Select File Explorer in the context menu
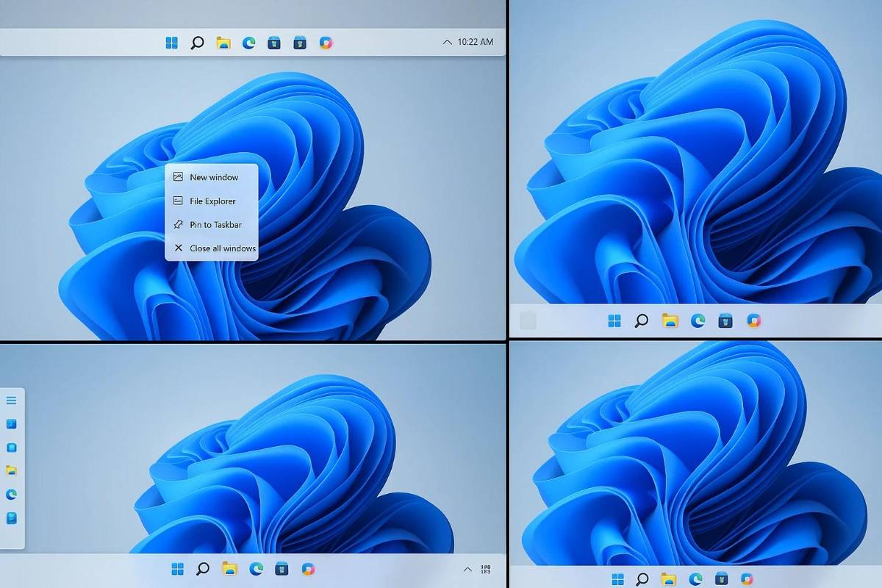 coord(212,201)
